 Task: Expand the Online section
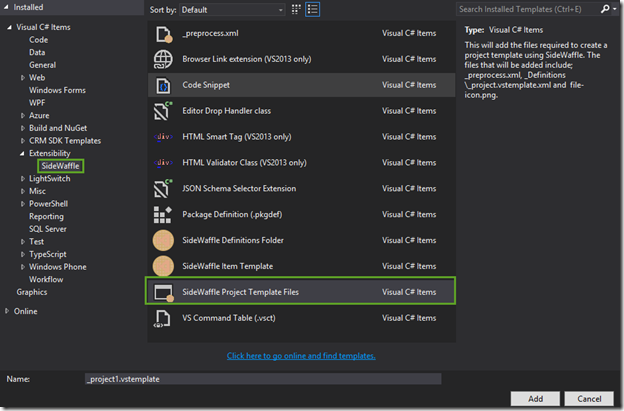click(x=7, y=311)
